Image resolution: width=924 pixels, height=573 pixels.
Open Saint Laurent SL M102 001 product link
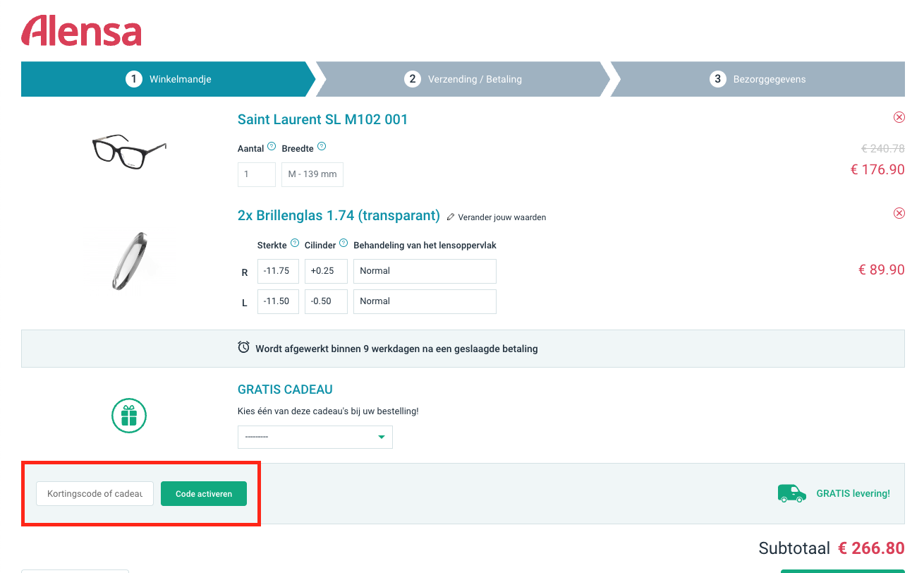click(323, 119)
